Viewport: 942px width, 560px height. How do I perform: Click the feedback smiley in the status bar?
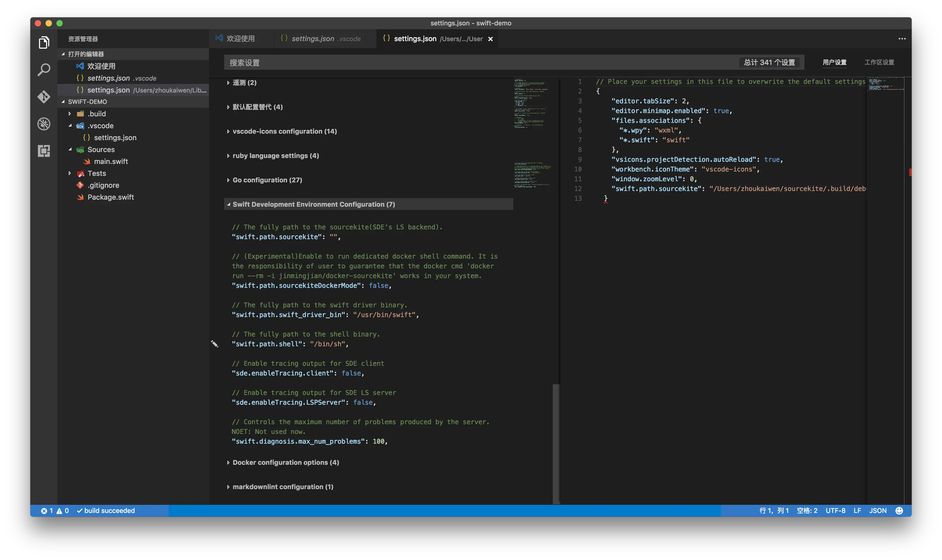(899, 510)
